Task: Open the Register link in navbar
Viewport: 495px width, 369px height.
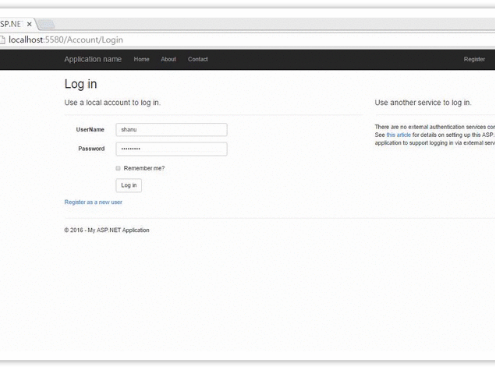Action: [474, 59]
